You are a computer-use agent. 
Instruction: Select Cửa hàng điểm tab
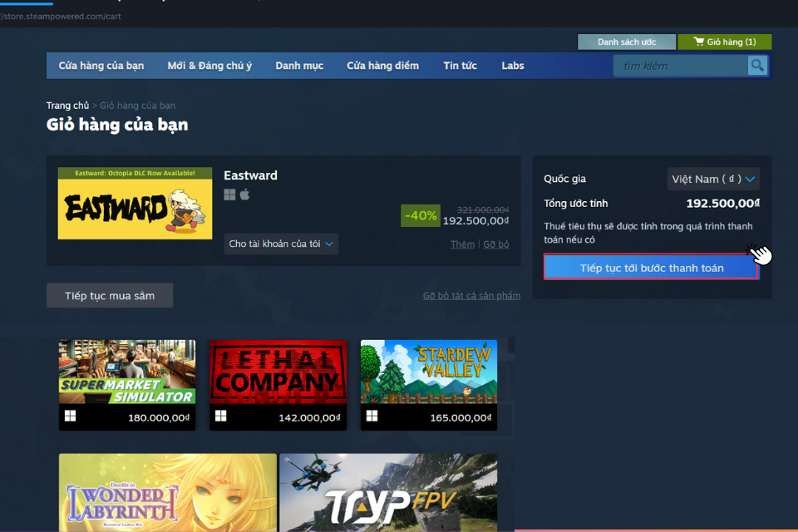click(x=382, y=66)
